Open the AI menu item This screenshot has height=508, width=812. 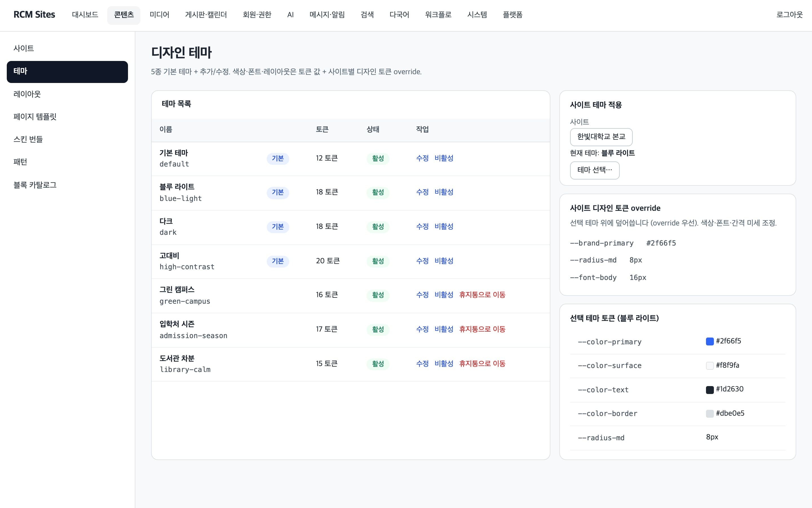click(291, 15)
